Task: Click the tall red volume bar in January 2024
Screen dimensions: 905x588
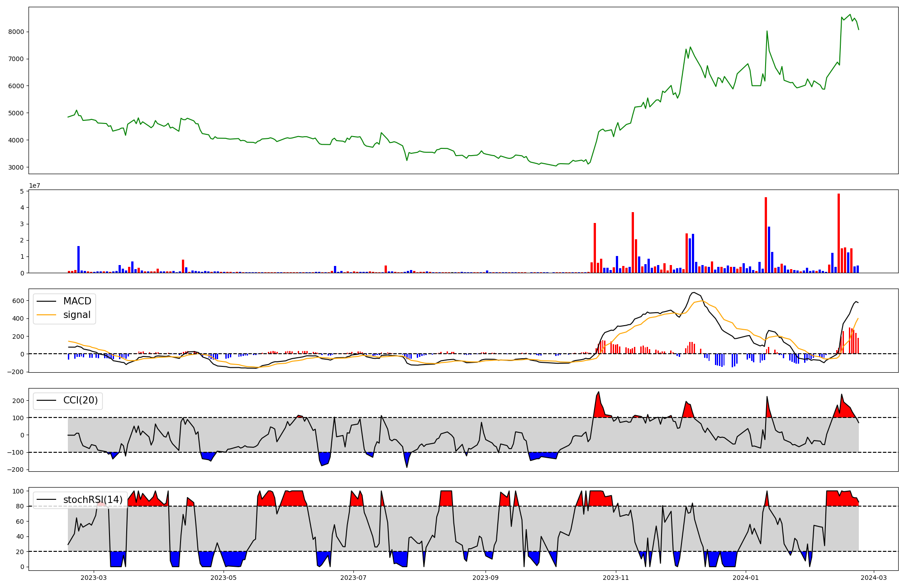Action: (766, 235)
